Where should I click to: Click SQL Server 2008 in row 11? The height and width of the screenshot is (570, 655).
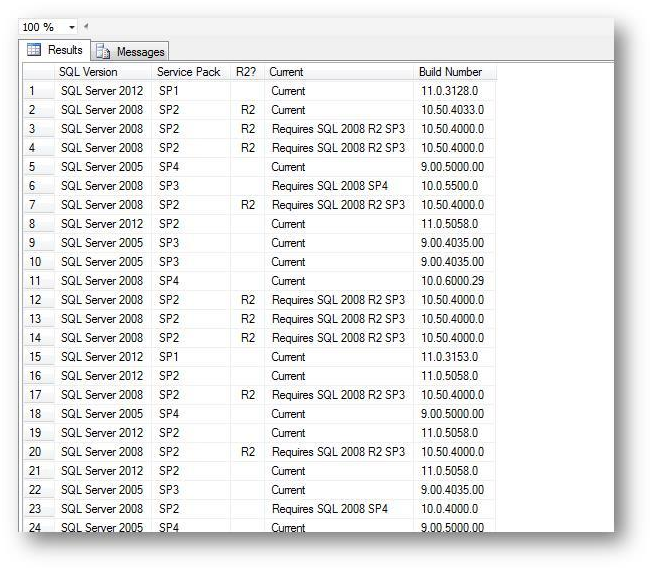[102, 281]
